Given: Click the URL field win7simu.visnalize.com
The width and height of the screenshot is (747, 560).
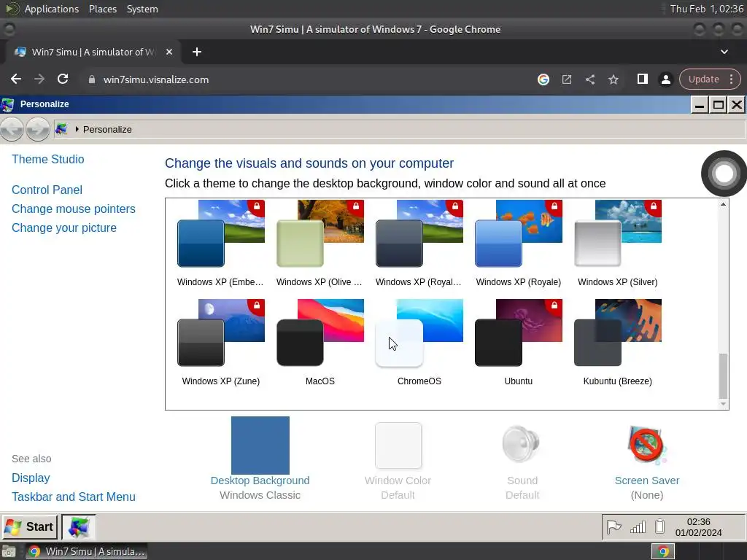Looking at the screenshot, I should pyautogui.click(x=156, y=79).
